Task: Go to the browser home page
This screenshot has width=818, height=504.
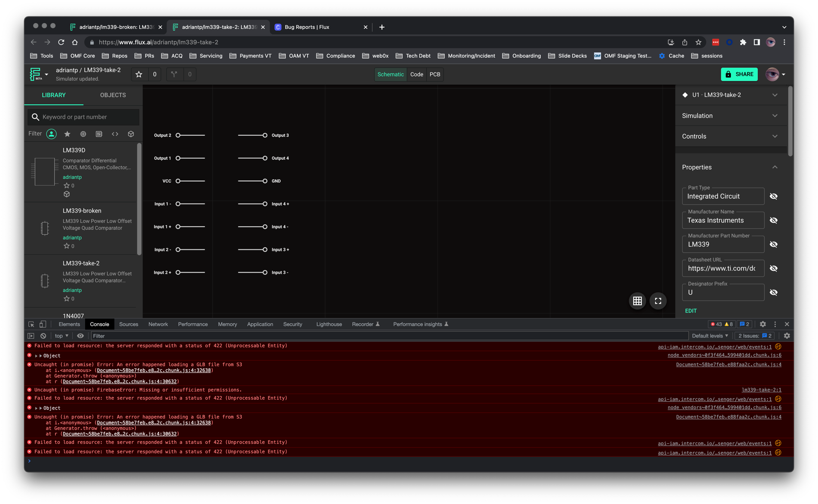Action: click(75, 42)
